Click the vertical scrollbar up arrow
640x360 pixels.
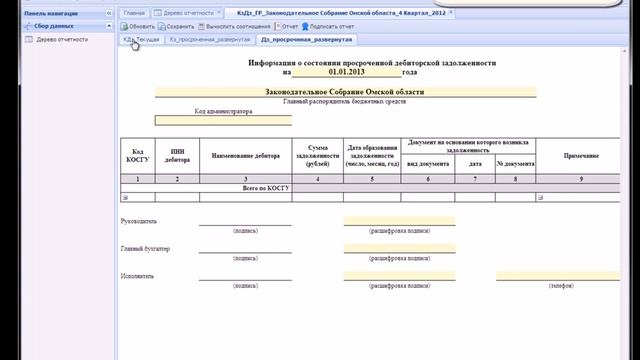pos(624,51)
